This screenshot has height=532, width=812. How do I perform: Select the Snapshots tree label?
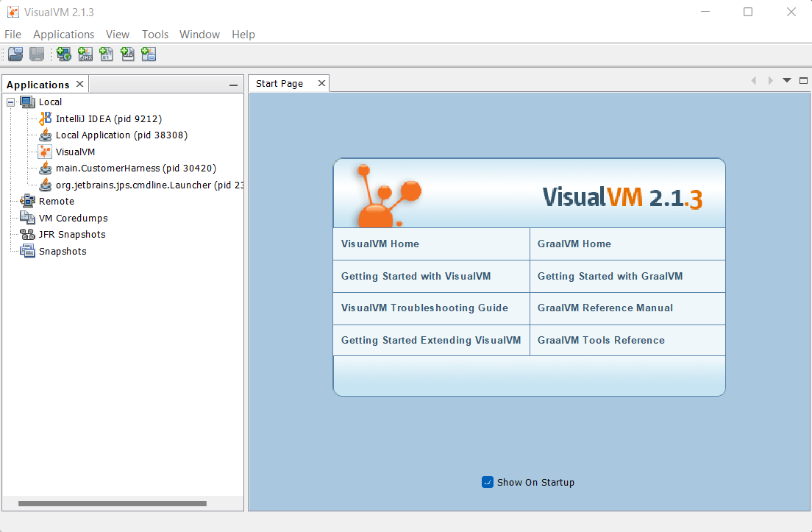pos(63,251)
